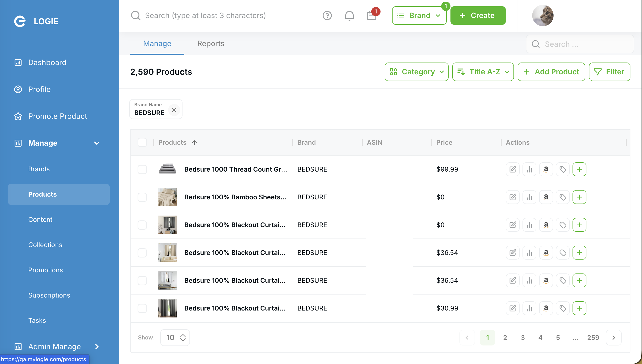642x364 pixels.
Task: Expand the Admin Manage sidebar section
Action: click(x=97, y=346)
